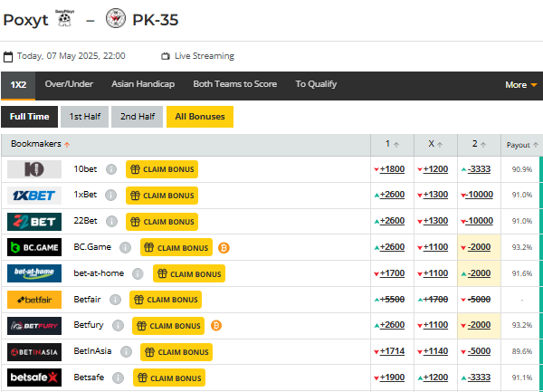Switch to the Over/Under tab
This screenshot has width=543, height=392.
69,84
